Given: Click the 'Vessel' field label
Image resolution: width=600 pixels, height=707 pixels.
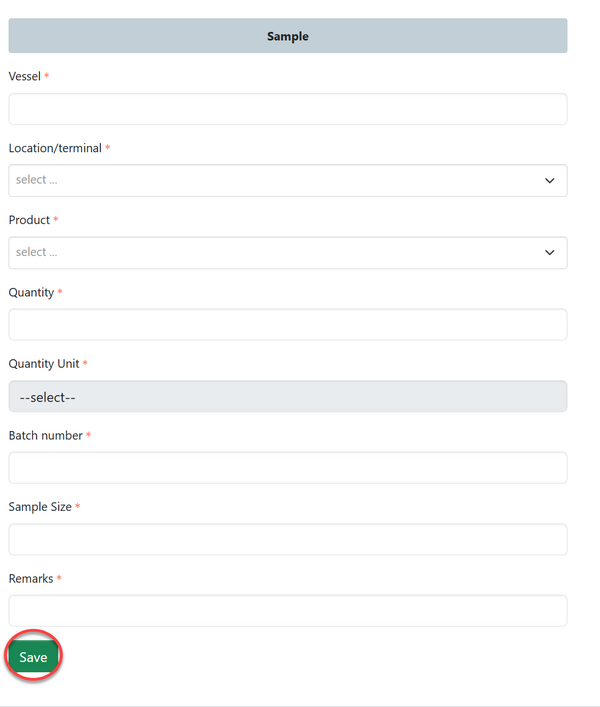Looking at the screenshot, I should 24,76.
